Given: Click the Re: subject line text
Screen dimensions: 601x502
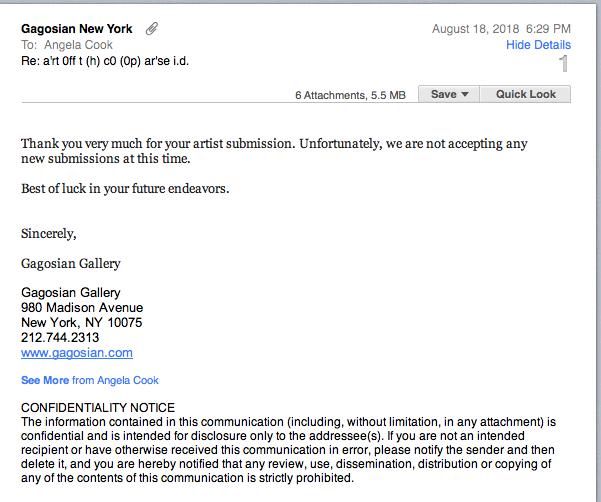Looking at the screenshot, I should pyautogui.click(x=105, y=61).
